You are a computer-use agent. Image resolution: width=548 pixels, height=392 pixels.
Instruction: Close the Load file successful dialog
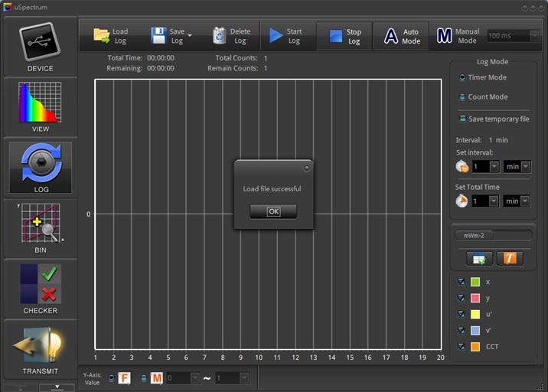click(x=306, y=168)
